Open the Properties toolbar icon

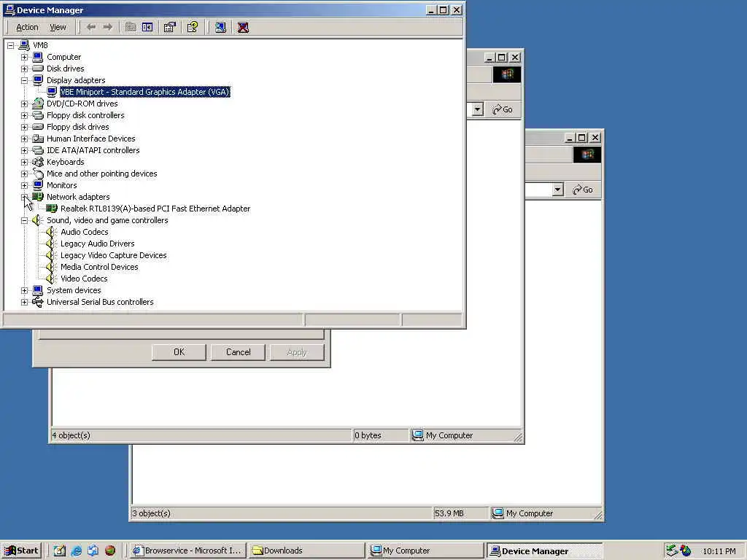[169, 27]
